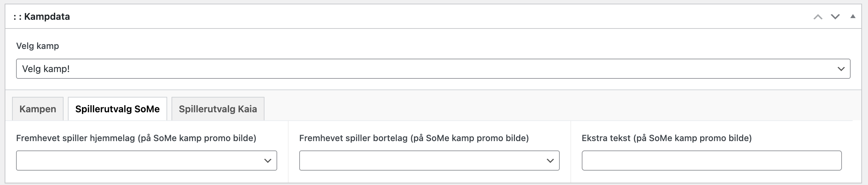The width and height of the screenshot is (868, 185).
Task: Open the Spillerutvalg Kaia tab
Action: coord(218,109)
